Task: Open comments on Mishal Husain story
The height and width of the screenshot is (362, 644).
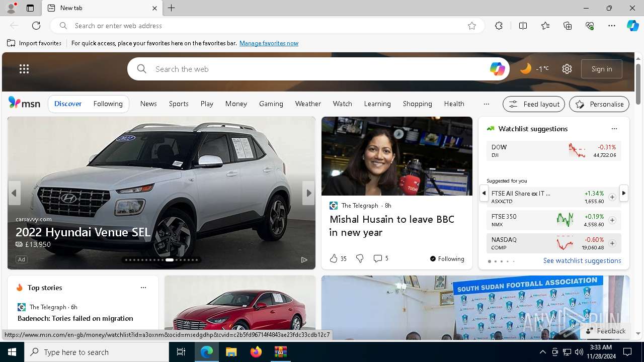Action: point(381,258)
